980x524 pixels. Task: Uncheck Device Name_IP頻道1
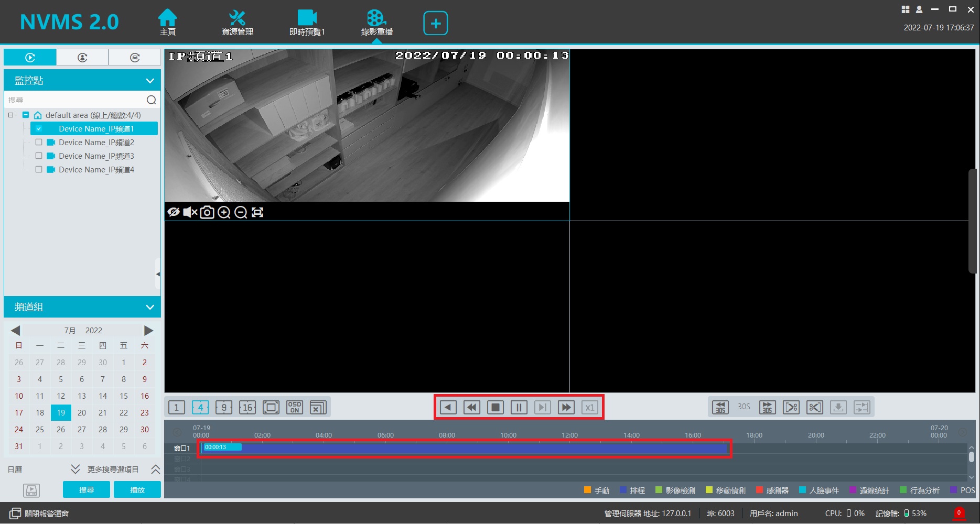click(39, 128)
